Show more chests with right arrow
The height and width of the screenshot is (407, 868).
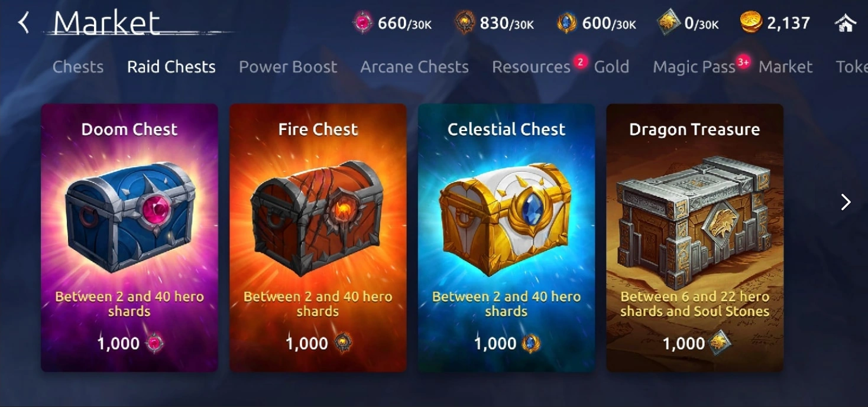click(x=846, y=203)
